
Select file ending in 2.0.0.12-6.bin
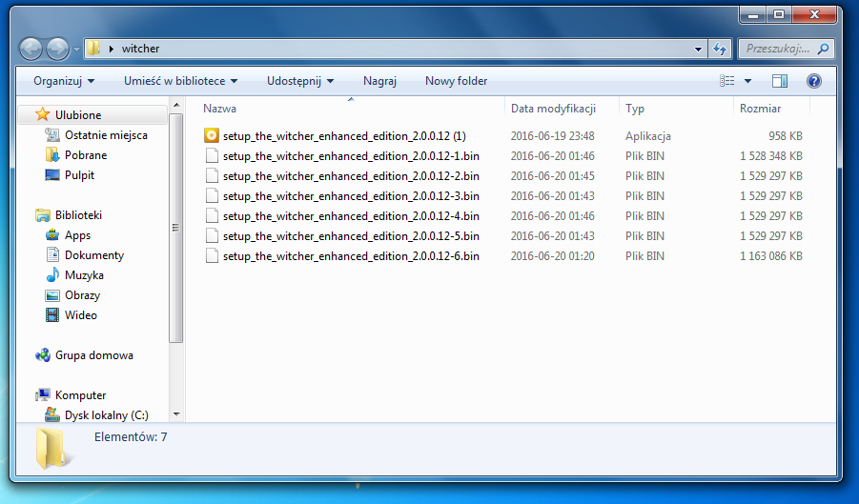pyautogui.click(x=351, y=256)
